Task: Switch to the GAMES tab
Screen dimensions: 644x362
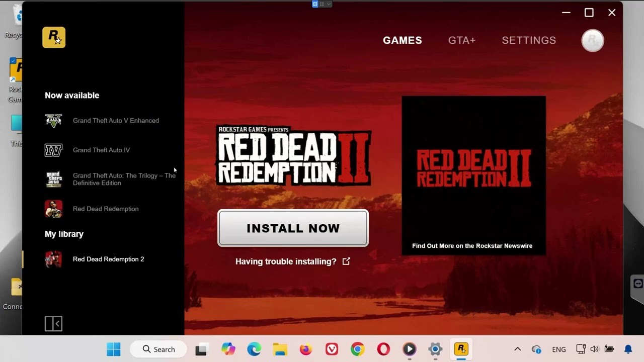Action: coord(403,40)
